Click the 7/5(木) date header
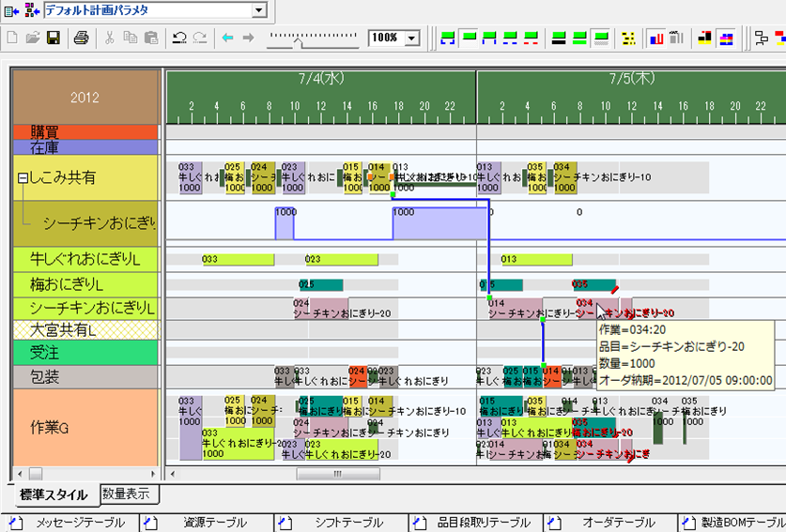The width and height of the screenshot is (786, 532). click(632, 79)
